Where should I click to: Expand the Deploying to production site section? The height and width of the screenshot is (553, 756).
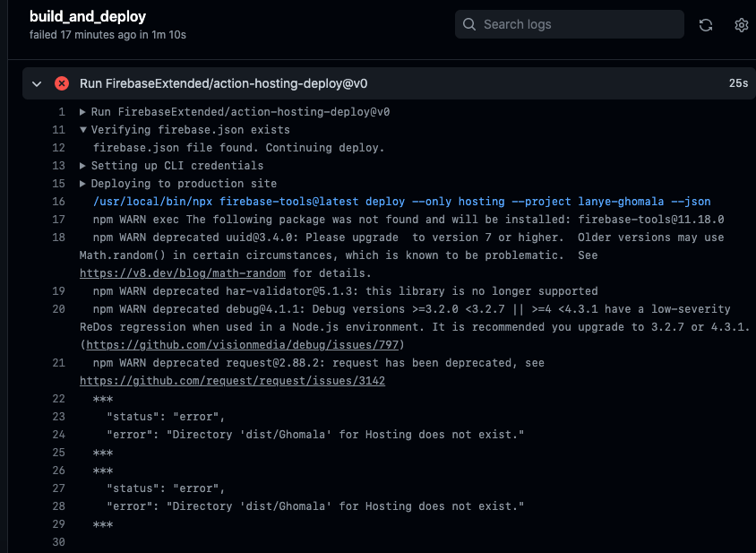83,183
